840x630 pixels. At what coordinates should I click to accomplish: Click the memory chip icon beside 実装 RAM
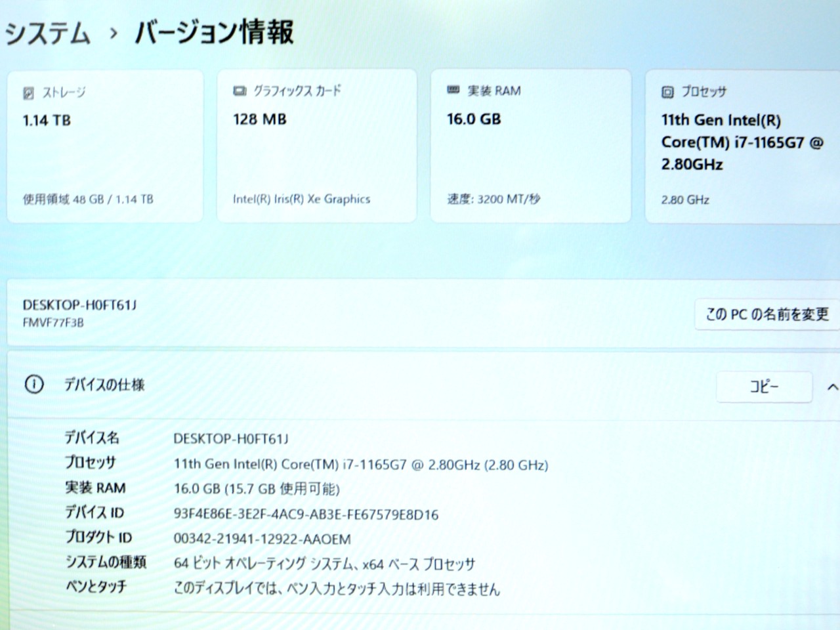point(453,90)
